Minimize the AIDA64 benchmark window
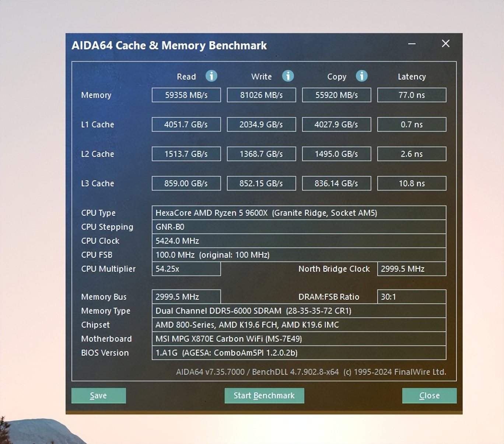Image resolution: width=504 pixels, height=444 pixels. click(412, 44)
